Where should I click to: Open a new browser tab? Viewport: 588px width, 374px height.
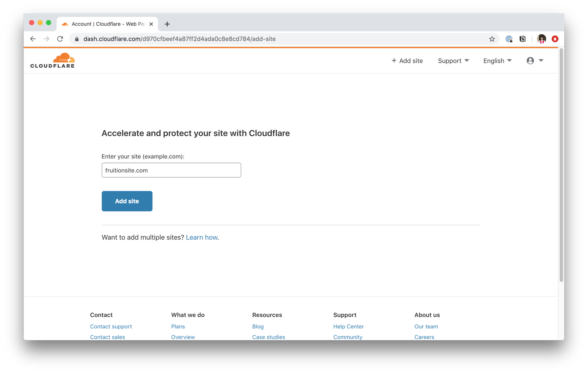(x=167, y=24)
